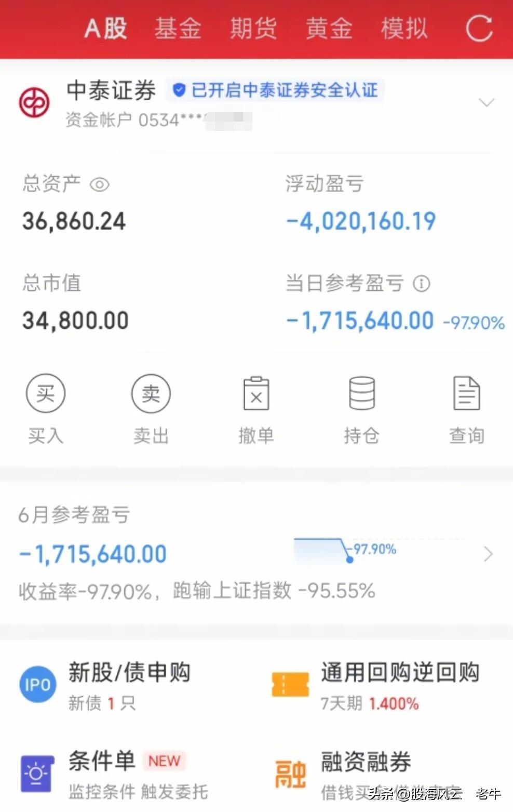Tap the blue security shield icon
The height and width of the screenshot is (812, 513).
pyautogui.click(x=179, y=90)
